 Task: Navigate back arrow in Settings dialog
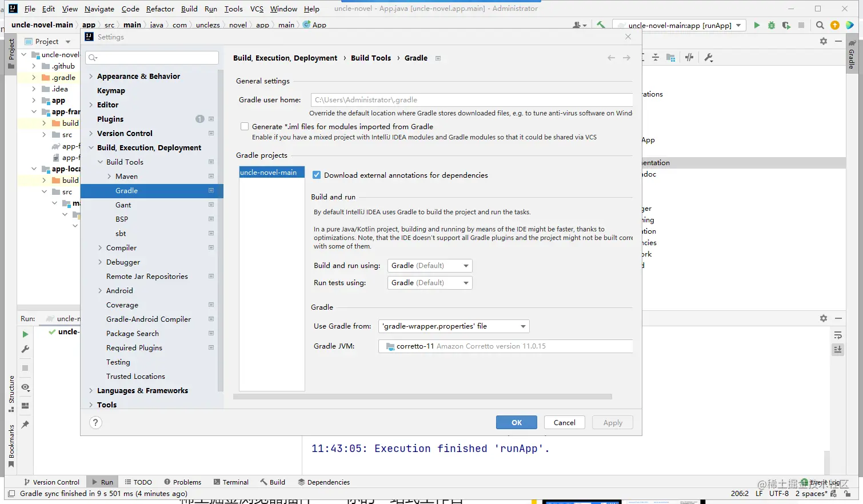coord(612,58)
